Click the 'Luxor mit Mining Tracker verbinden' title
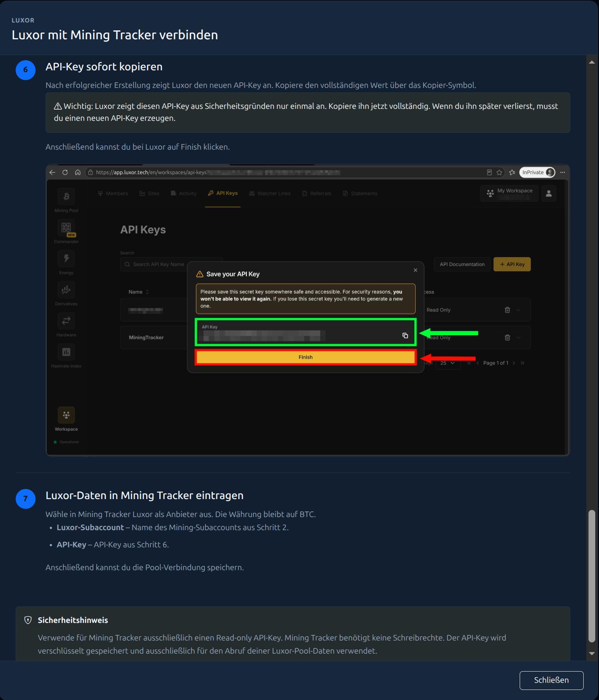The width and height of the screenshot is (599, 700). click(x=115, y=35)
